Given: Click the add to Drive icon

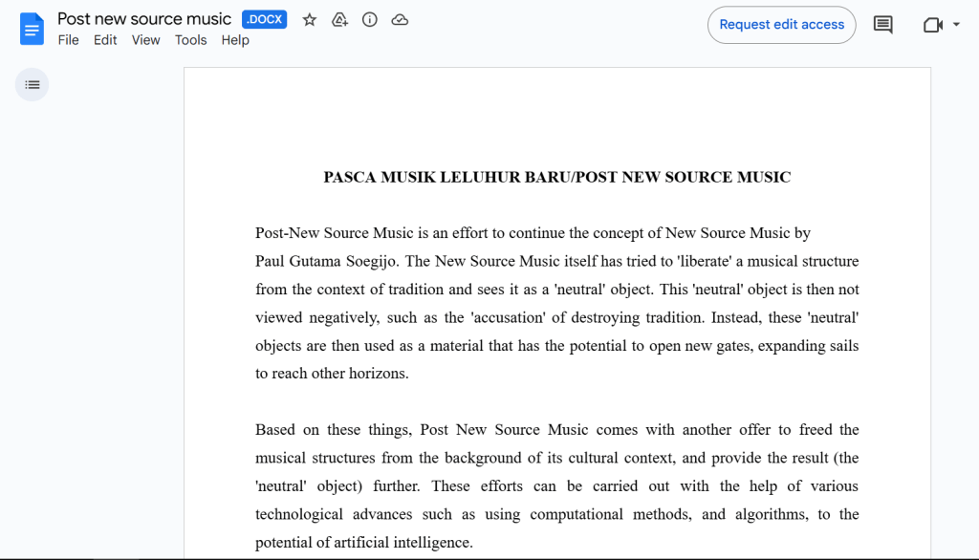Looking at the screenshot, I should 339,20.
